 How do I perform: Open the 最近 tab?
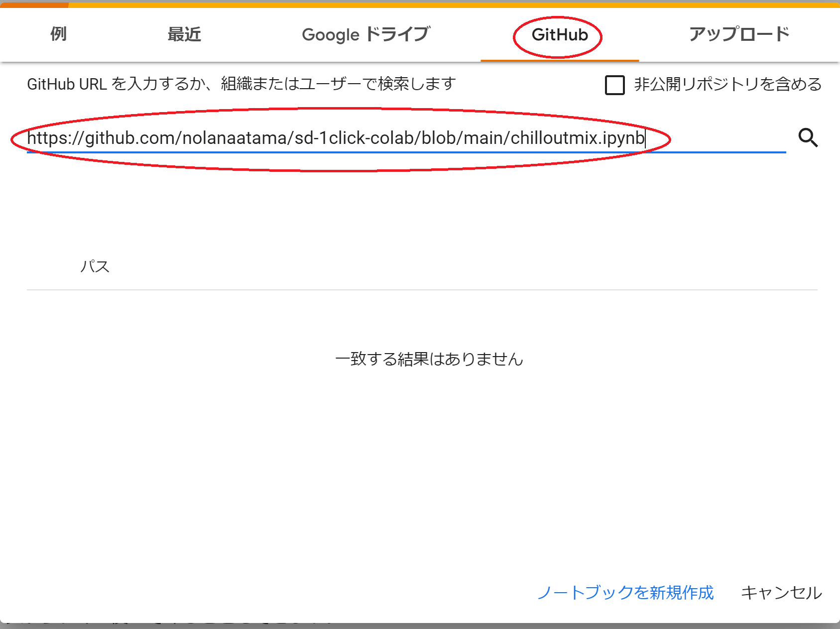tap(184, 34)
